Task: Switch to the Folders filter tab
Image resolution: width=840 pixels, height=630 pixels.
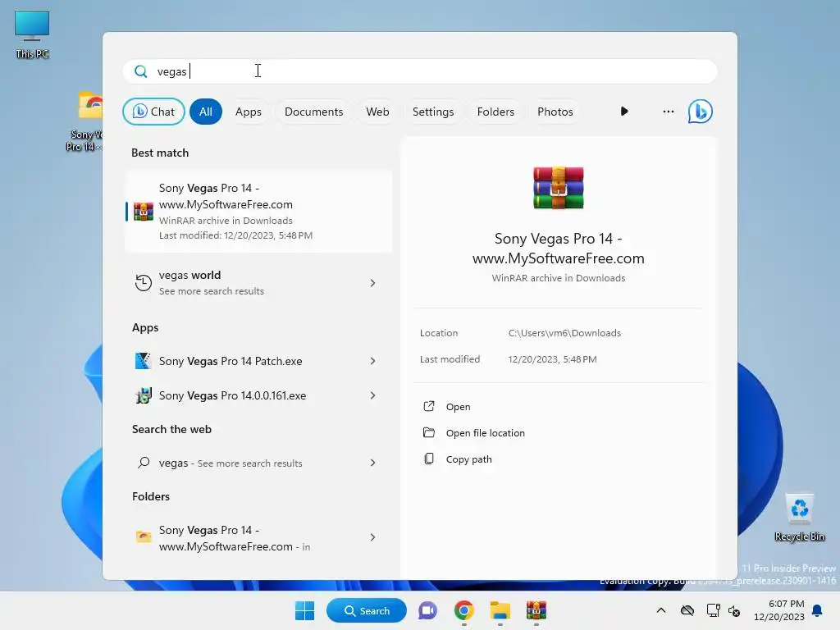Action: click(495, 112)
